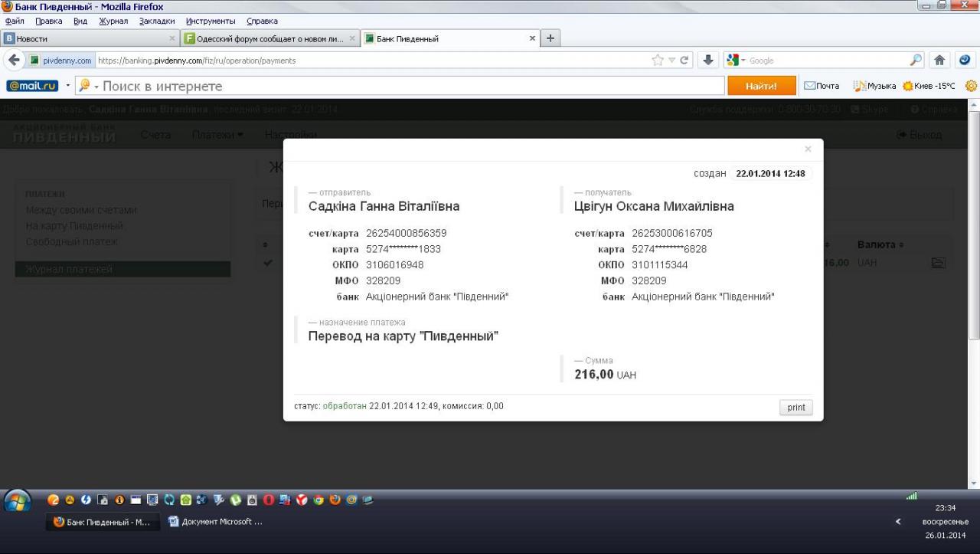Image resolution: width=980 pixels, height=554 pixels.
Task: Launch Yandex browser from quick launch
Action: pyautogui.click(x=302, y=500)
